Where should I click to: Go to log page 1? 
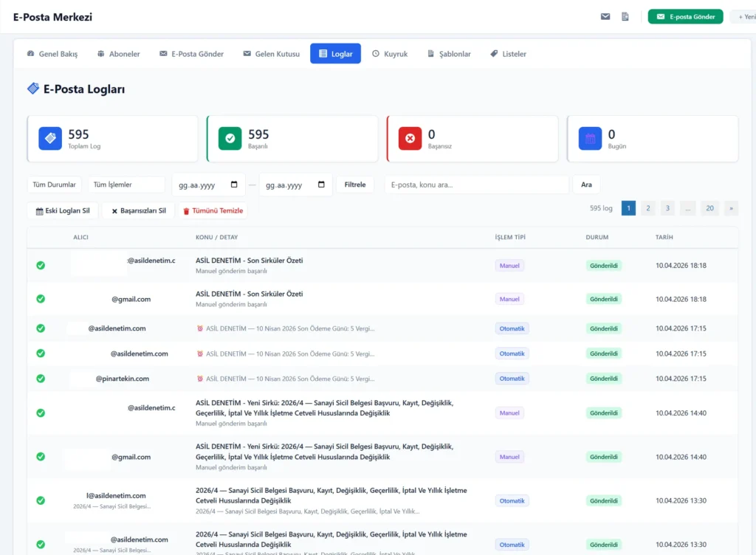[628, 208]
